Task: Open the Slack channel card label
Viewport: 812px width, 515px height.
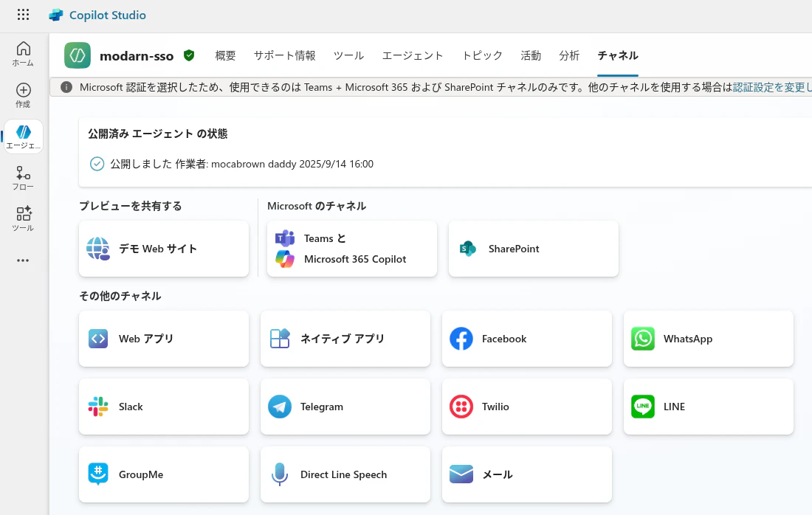Action: (131, 407)
